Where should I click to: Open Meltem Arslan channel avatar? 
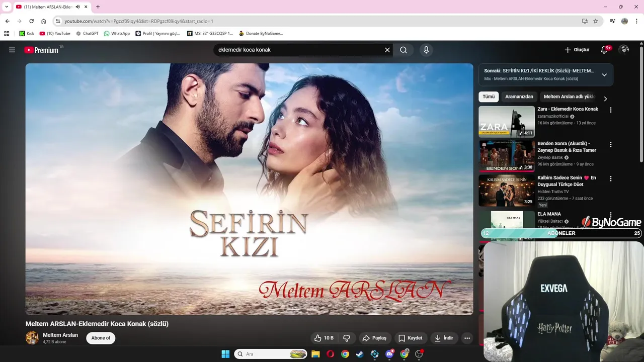point(32,338)
